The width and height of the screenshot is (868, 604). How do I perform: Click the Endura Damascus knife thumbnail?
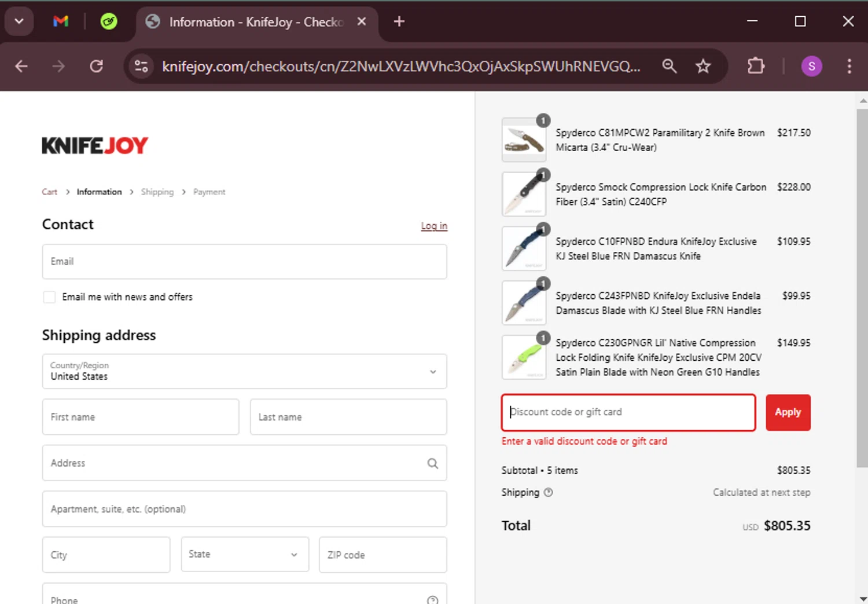524,248
